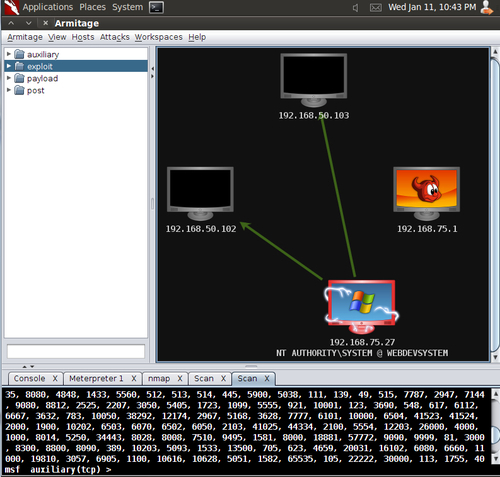Click the msf auxiliary(tcp) command prompt
The height and width of the screenshot is (477, 500).
[x=58, y=470]
